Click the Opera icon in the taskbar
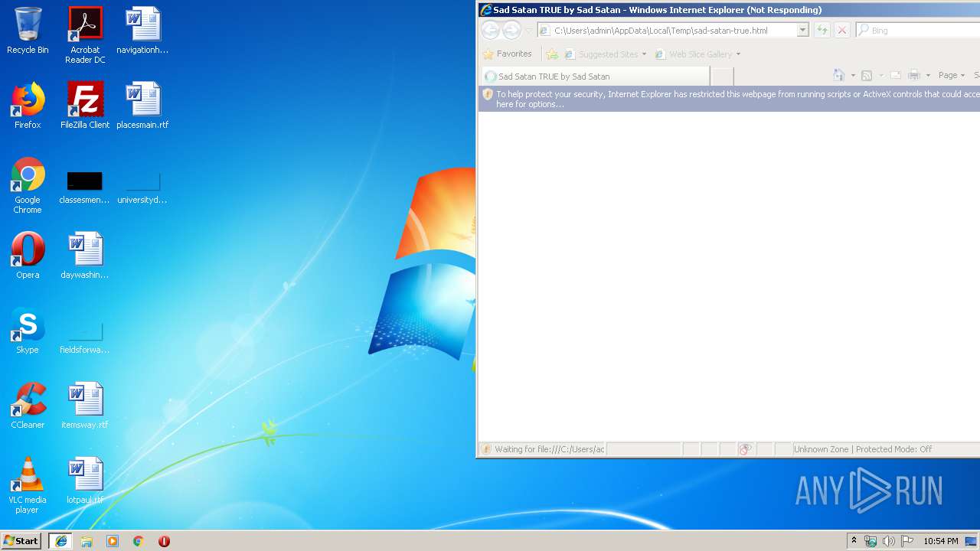The height and width of the screenshot is (551, 980). pos(164,541)
